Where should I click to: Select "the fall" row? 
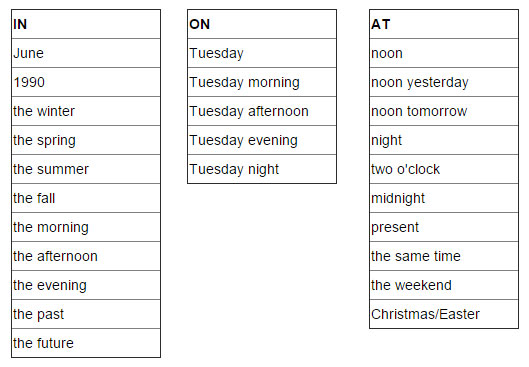coord(86,198)
